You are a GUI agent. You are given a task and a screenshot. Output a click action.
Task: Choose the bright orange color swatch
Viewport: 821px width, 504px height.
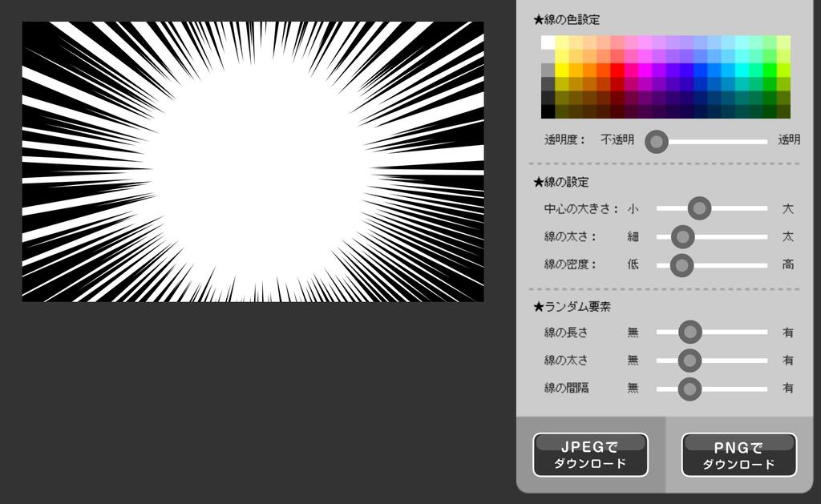[589, 71]
